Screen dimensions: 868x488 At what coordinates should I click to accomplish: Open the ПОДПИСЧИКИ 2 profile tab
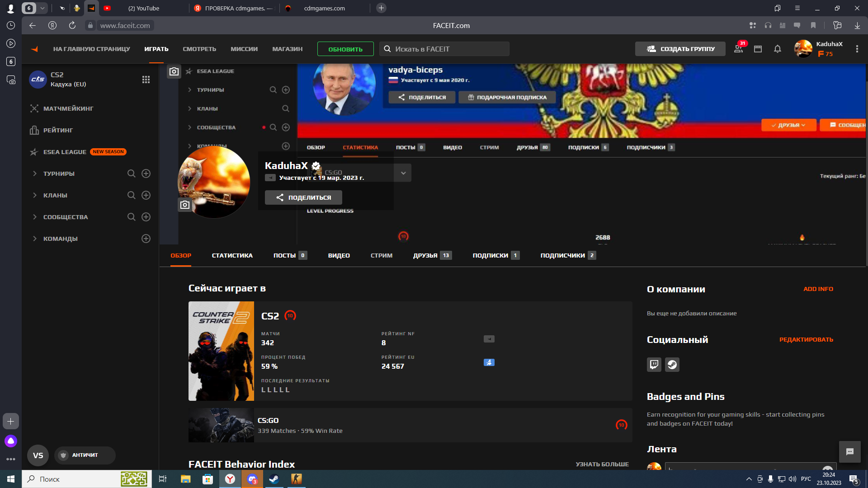pos(568,255)
